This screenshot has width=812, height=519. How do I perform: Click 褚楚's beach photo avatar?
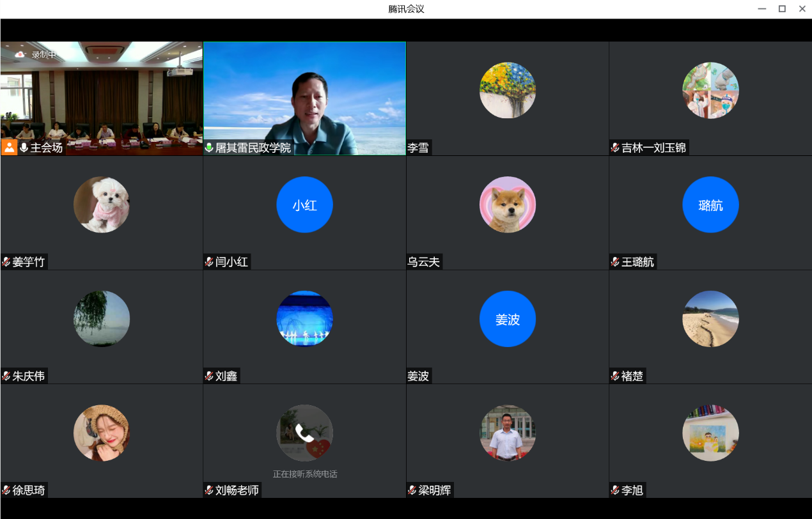pyautogui.click(x=710, y=319)
